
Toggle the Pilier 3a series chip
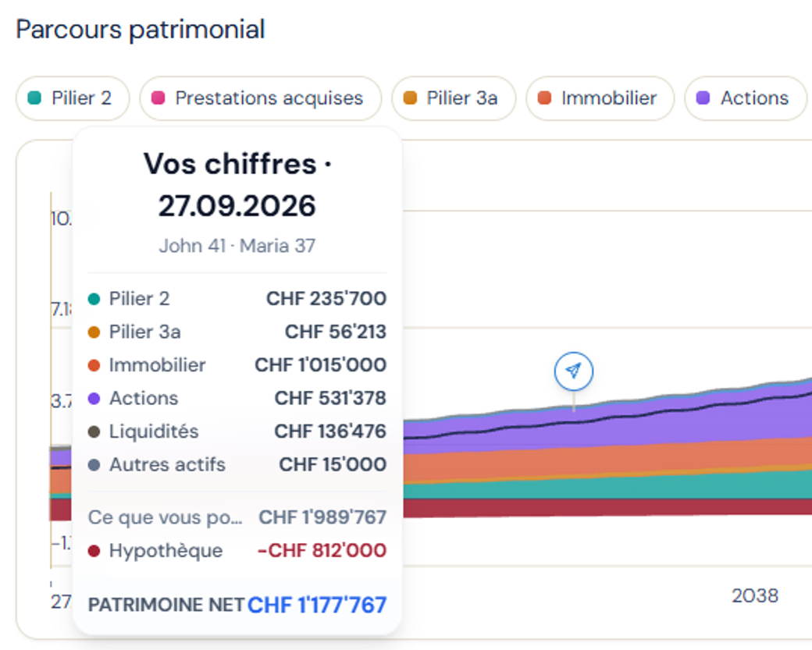454,98
